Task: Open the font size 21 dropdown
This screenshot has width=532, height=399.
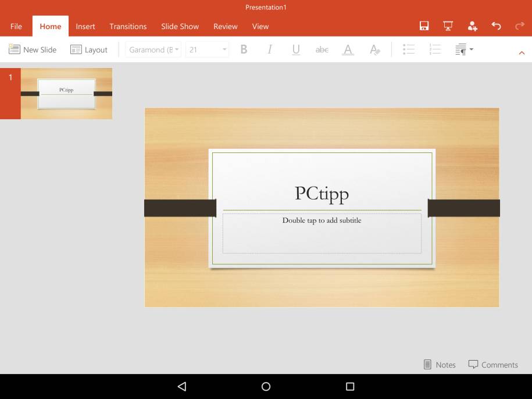Action: pos(207,49)
